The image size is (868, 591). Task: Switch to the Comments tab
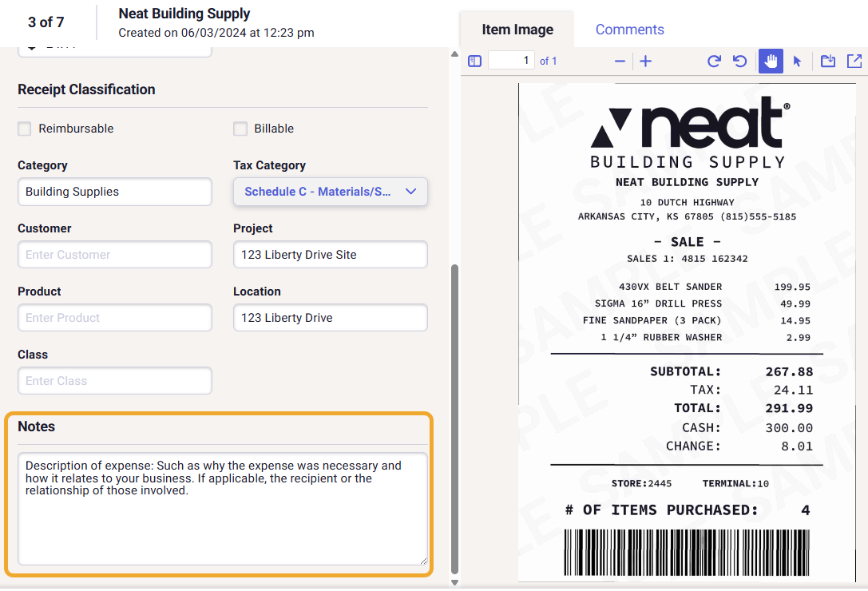pos(629,30)
